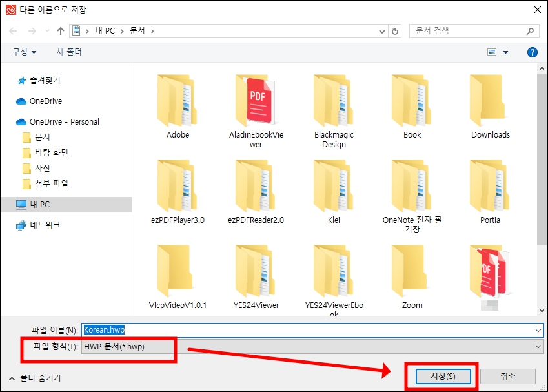The image size is (548, 392).
Task: Open the Adobe folder
Action: point(178,107)
